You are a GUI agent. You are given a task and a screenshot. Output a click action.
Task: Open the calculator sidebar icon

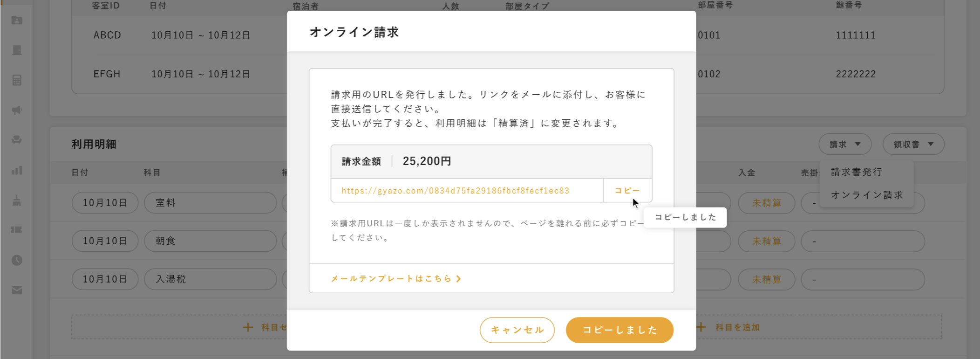coord(17,80)
